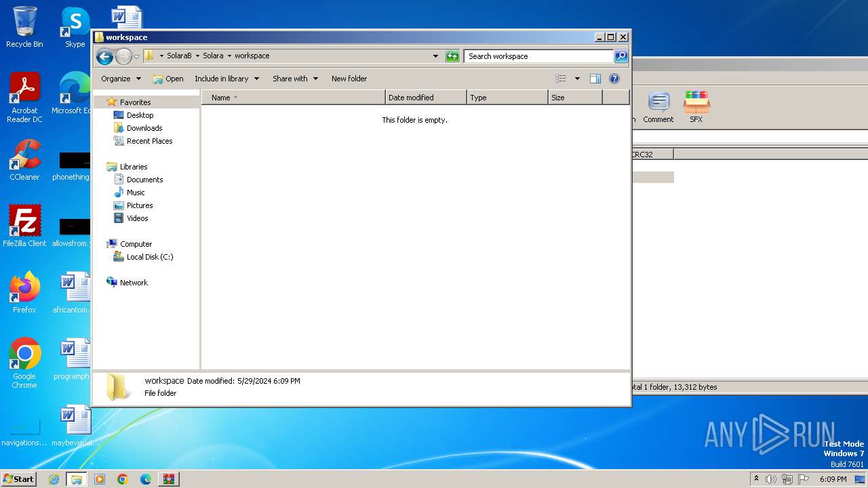
Task: Open the Include in library menu
Action: tap(226, 79)
